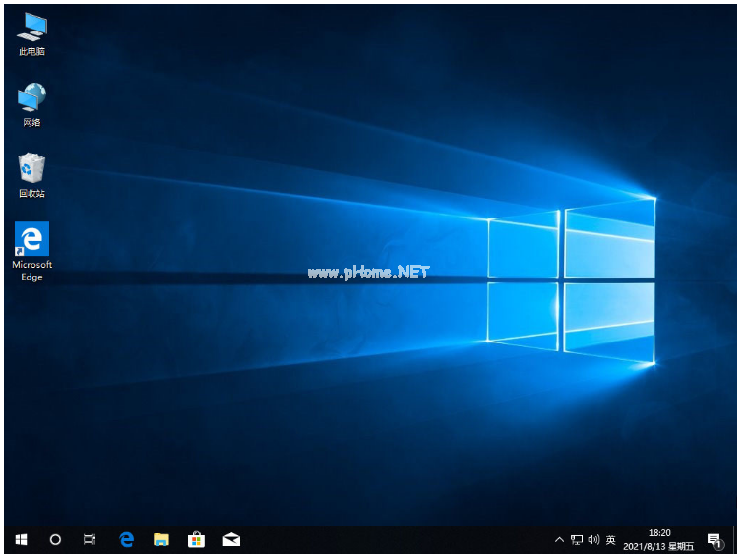The width and height of the screenshot is (747, 560).
Task: Launch Edge from the taskbar
Action: (x=126, y=539)
